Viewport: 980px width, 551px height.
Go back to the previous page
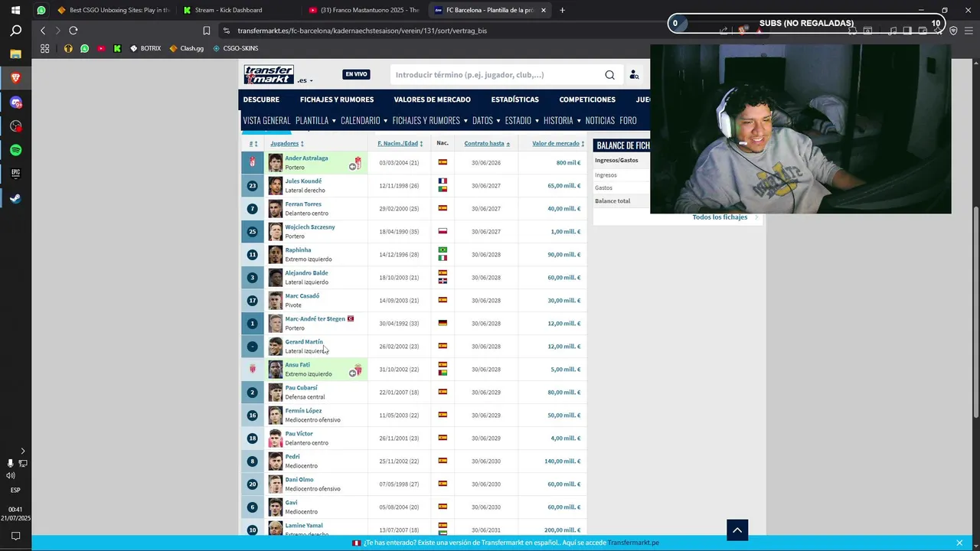tap(43, 31)
